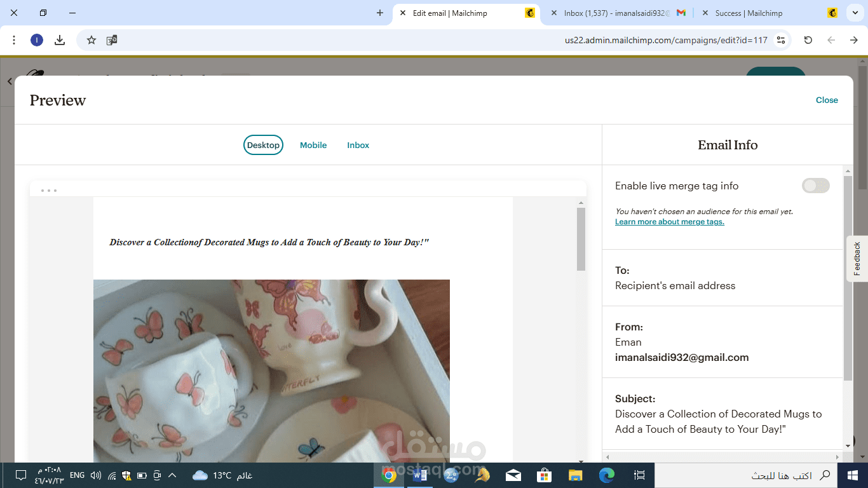The image size is (868, 488).
Task: Close the Preview dialog
Action: pyautogui.click(x=827, y=100)
